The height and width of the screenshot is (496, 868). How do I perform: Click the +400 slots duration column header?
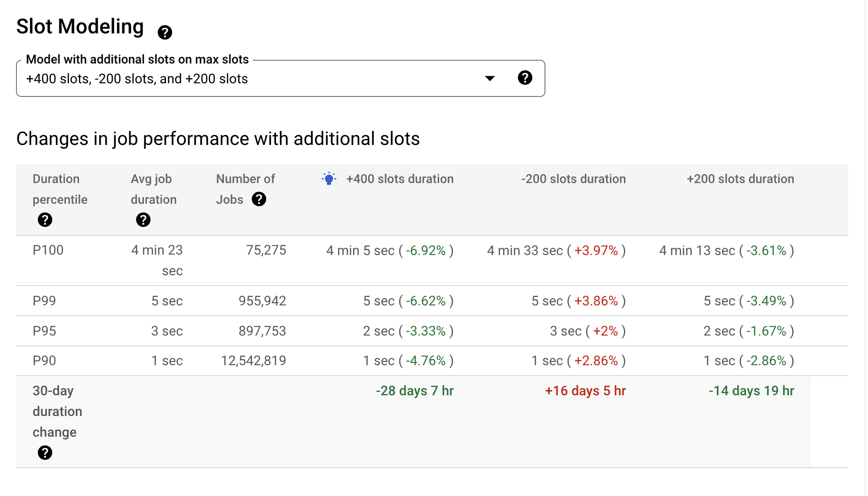pos(400,179)
